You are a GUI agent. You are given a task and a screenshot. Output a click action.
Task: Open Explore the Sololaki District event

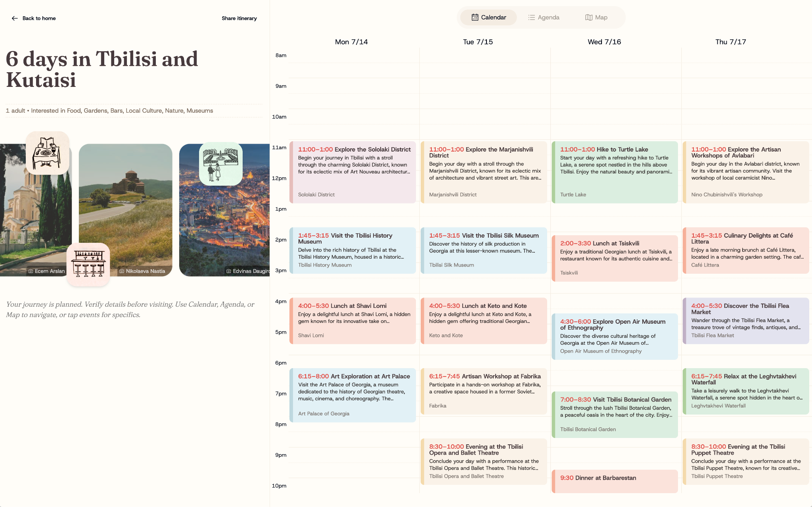click(x=352, y=172)
